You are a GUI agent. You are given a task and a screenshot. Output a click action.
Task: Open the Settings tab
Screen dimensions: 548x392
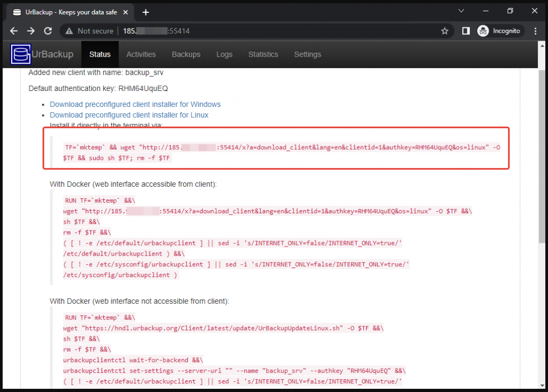point(307,55)
